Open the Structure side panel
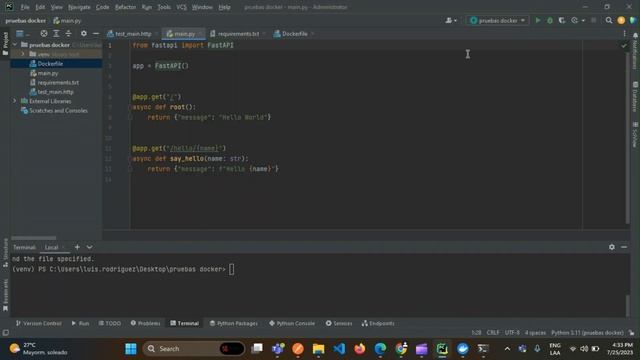 pyautogui.click(x=5, y=253)
